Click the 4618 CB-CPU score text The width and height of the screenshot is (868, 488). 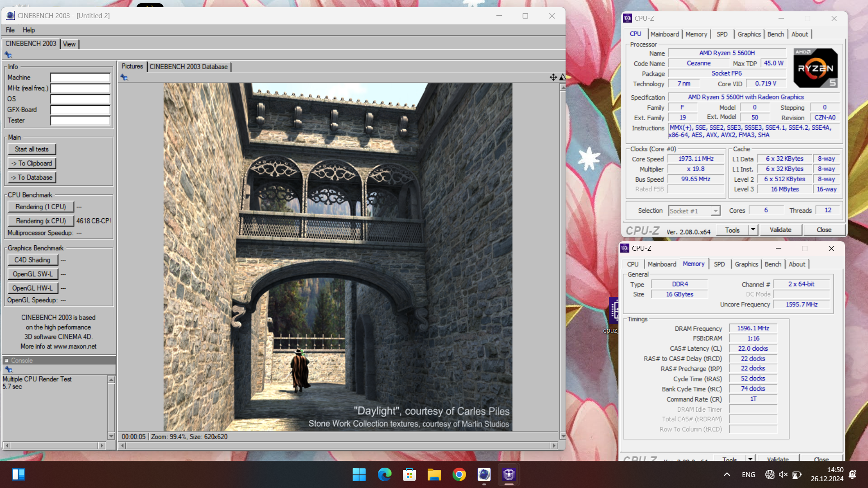click(x=93, y=221)
